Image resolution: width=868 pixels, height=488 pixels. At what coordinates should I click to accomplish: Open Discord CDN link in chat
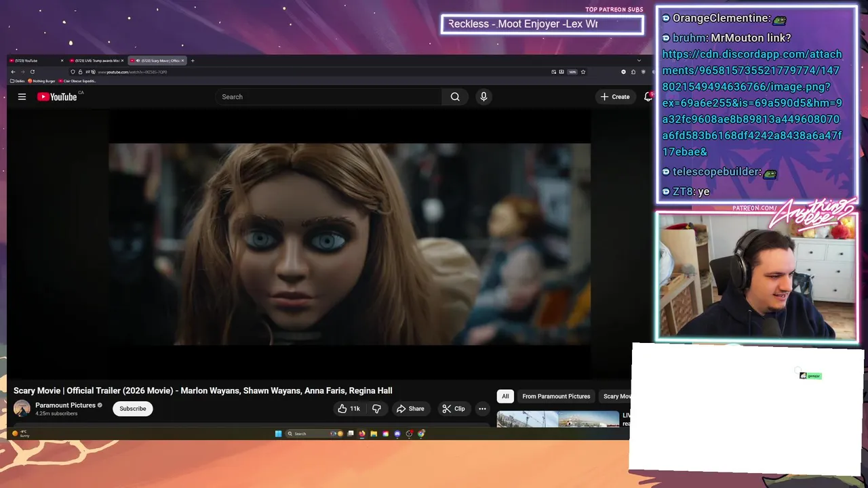tap(752, 103)
